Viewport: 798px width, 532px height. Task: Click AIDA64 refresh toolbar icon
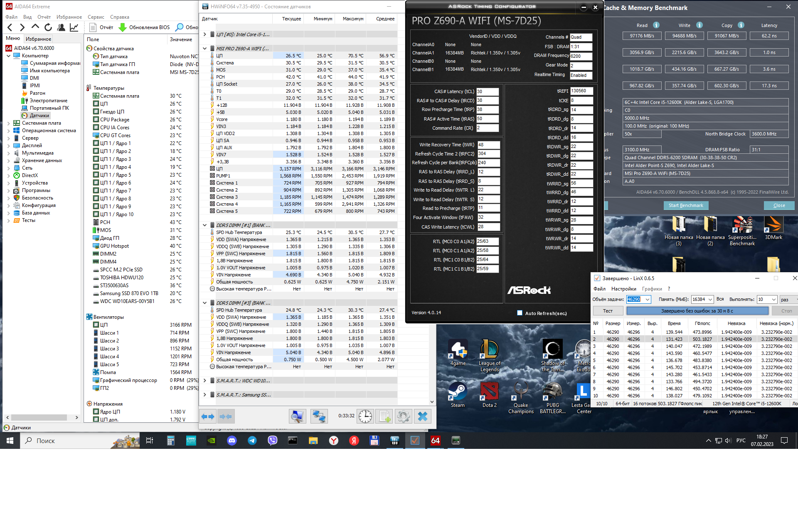click(48, 27)
